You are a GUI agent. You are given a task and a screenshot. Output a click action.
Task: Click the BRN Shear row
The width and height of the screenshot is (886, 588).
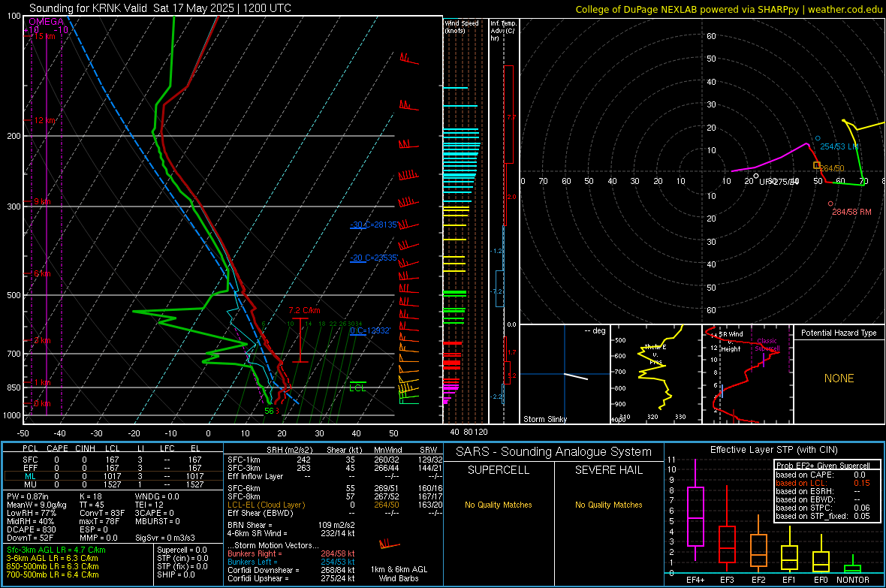(291, 525)
